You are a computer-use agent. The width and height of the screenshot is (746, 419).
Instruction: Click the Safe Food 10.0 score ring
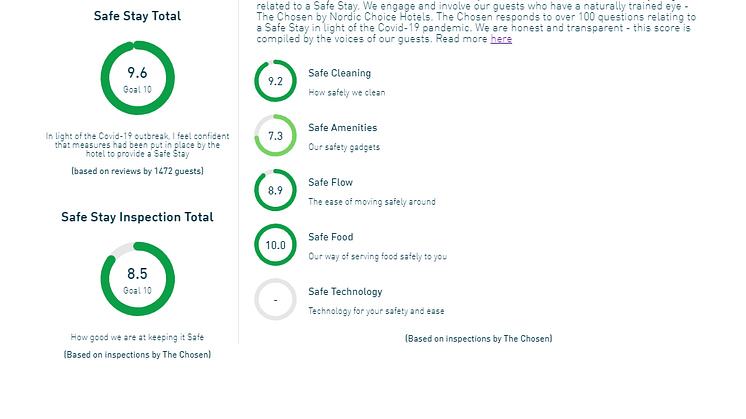point(275,245)
